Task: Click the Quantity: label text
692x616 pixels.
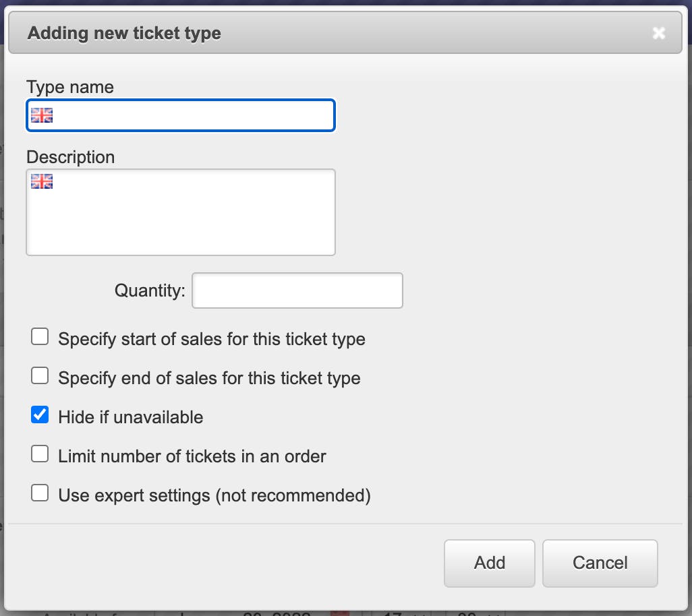Action: tap(150, 290)
